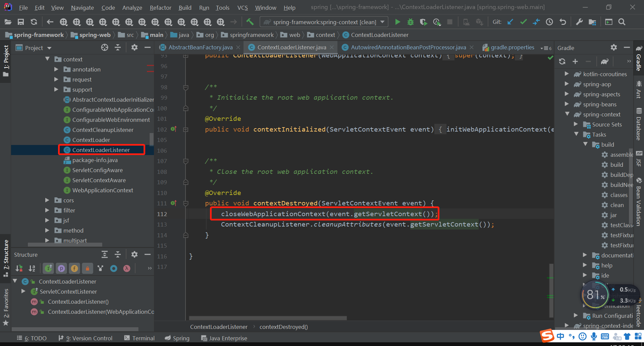Select ContextLoader class in Project tree
Screen dimensions: 644x346
pos(91,140)
